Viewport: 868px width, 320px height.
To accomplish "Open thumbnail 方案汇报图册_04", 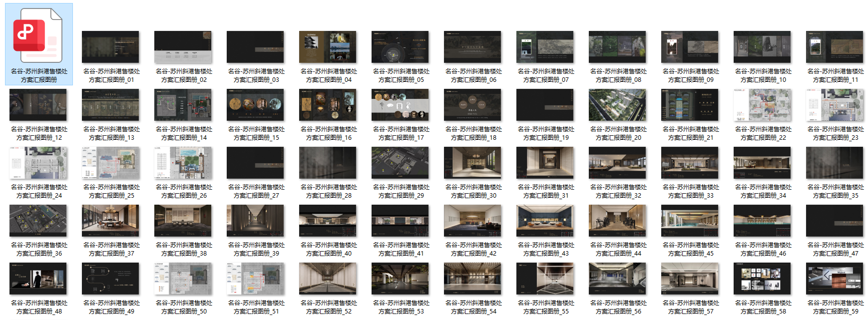I will click(x=328, y=47).
